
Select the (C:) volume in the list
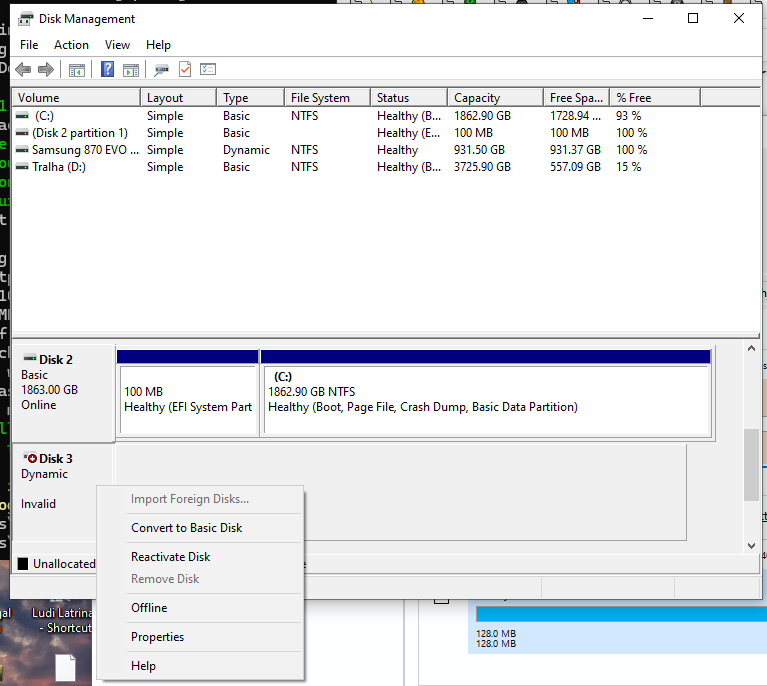pos(44,116)
